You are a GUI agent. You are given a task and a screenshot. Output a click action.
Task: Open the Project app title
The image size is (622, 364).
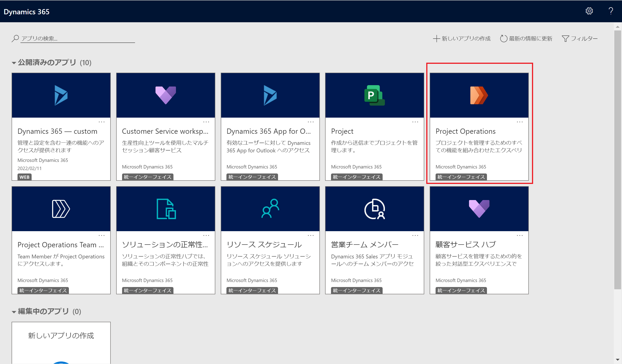tap(342, 131)
